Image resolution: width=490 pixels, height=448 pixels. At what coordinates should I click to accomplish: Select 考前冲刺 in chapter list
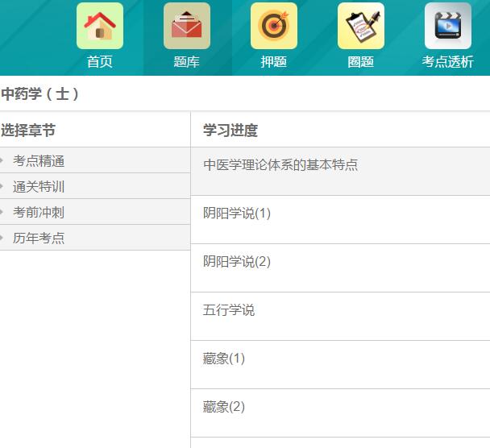coord(39,212)
